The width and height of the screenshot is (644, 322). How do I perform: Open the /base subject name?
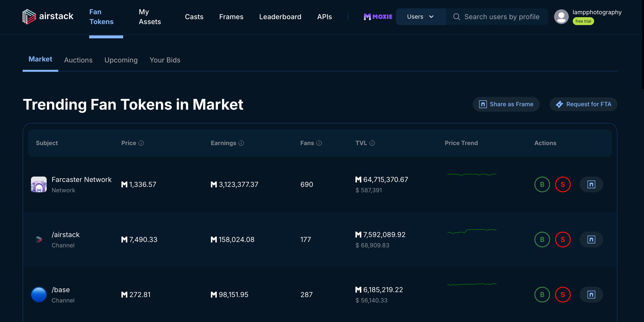click(61, 289)
